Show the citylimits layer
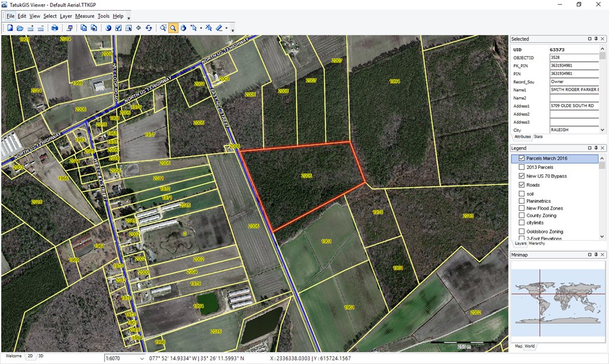This screenshot has width=609, height=364. click(522, 222)
